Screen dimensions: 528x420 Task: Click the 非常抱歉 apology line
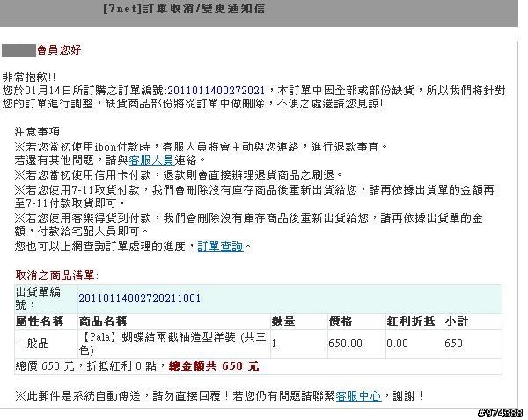coord(29,77)
